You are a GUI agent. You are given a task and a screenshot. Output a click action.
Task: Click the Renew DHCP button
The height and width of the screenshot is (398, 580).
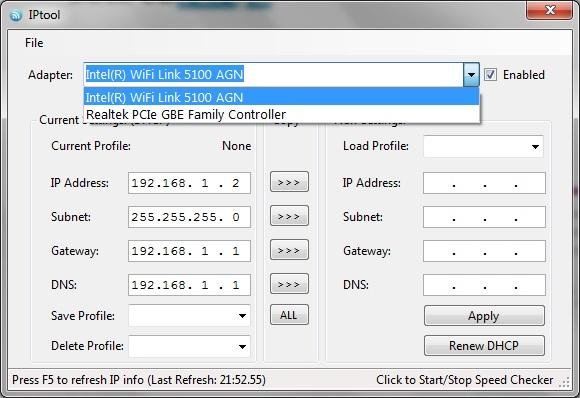point(484,345)
